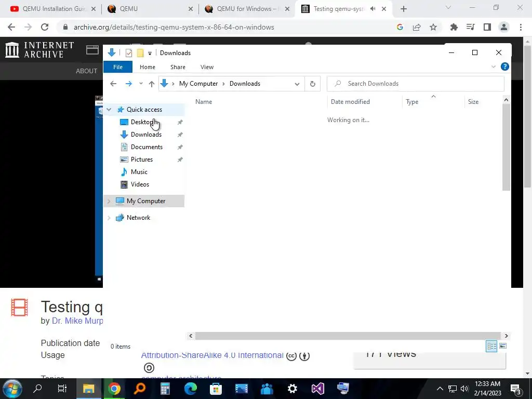Open Videos in navigation pane
The image size is (532, 399).
[140, 184]
